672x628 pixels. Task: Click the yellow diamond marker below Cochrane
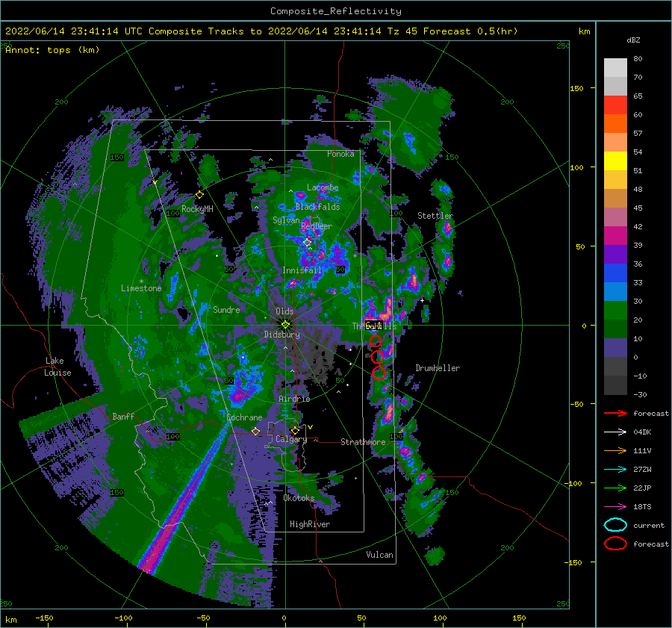pos(255,431)
